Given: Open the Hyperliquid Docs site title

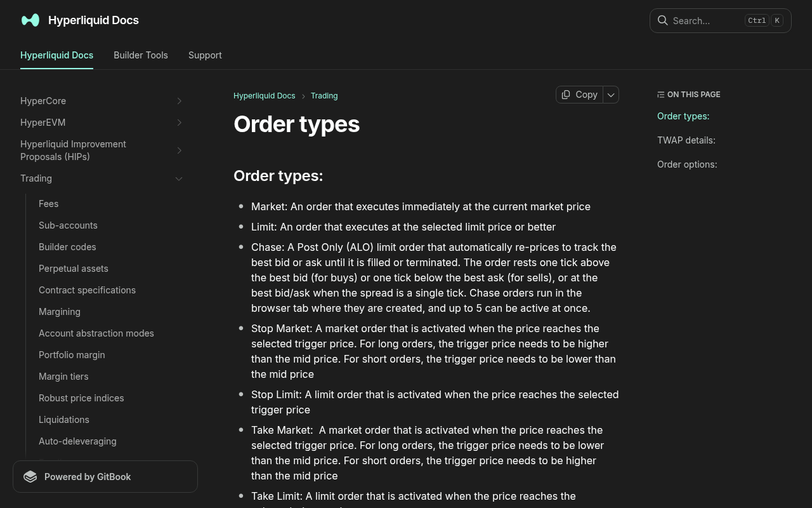Looking at the screenshot, I should pos(93,20).
